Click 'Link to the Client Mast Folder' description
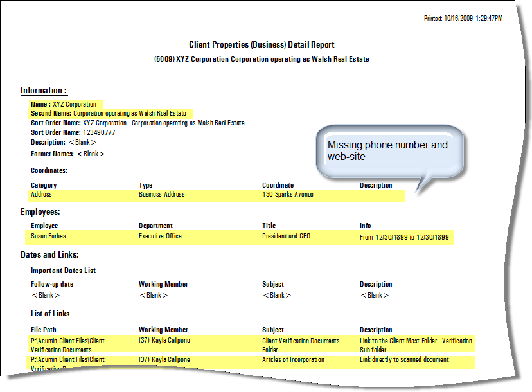This screenshot has height=392, width=532. coord(416,345)
